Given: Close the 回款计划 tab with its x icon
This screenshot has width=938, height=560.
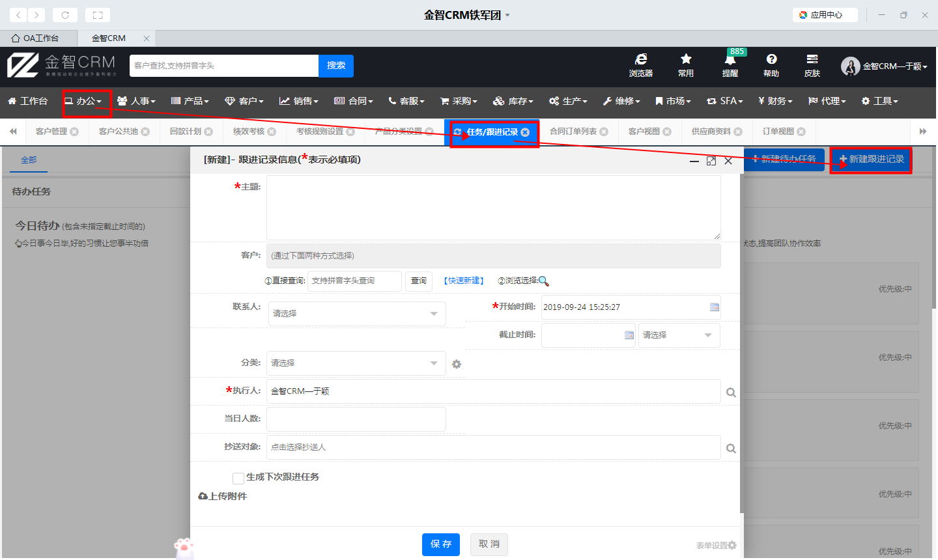Looking at the screenshot, I should click(x=208, y=132).
